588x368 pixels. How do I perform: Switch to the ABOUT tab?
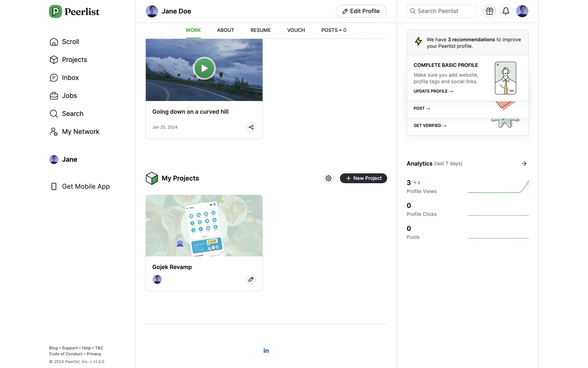pyautogui.click(x=225, y=30)
